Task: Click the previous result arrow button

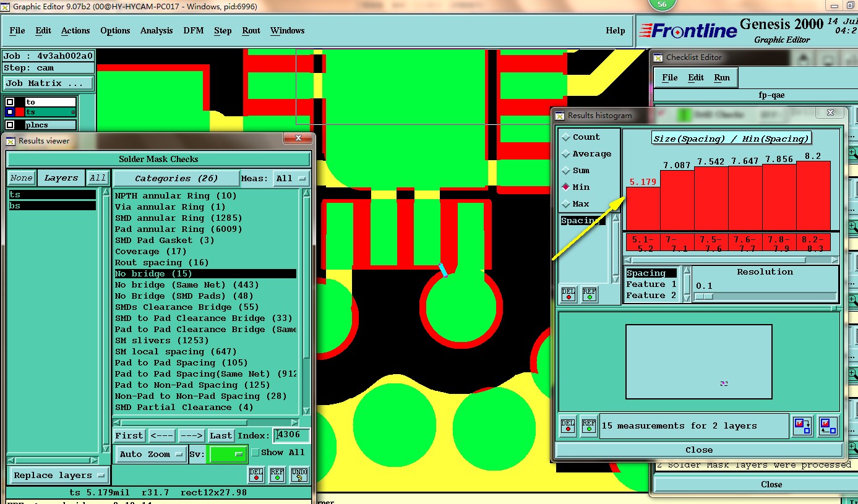Action: point(162,435)
